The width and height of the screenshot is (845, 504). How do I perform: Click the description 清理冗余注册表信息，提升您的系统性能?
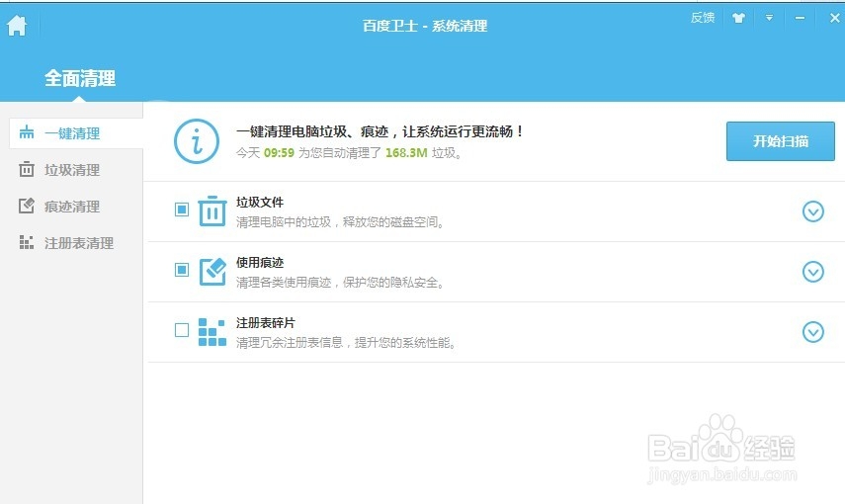coord(346,343)
